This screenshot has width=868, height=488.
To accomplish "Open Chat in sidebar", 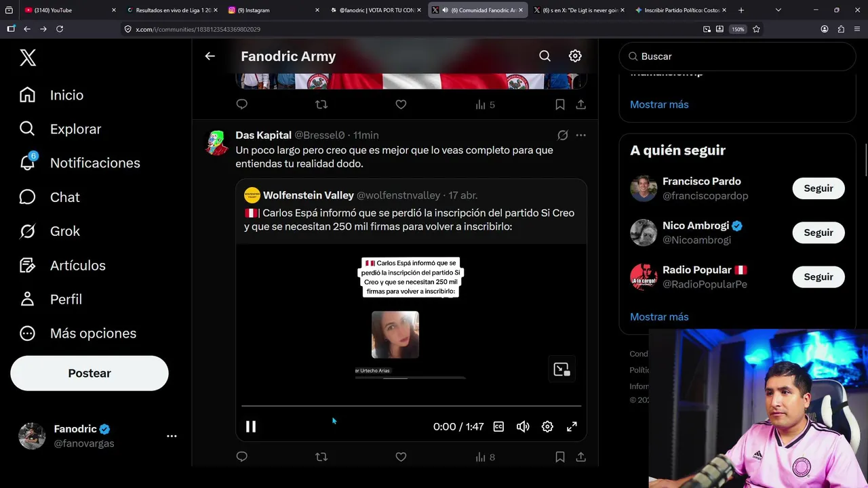I will pos(49,197).
